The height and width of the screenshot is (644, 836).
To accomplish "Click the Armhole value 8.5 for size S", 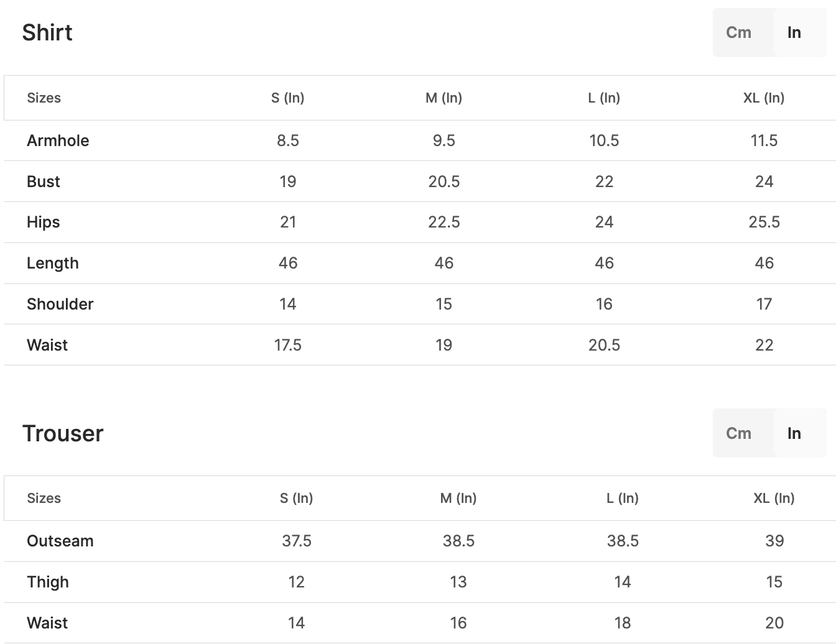I will point(288,140).
